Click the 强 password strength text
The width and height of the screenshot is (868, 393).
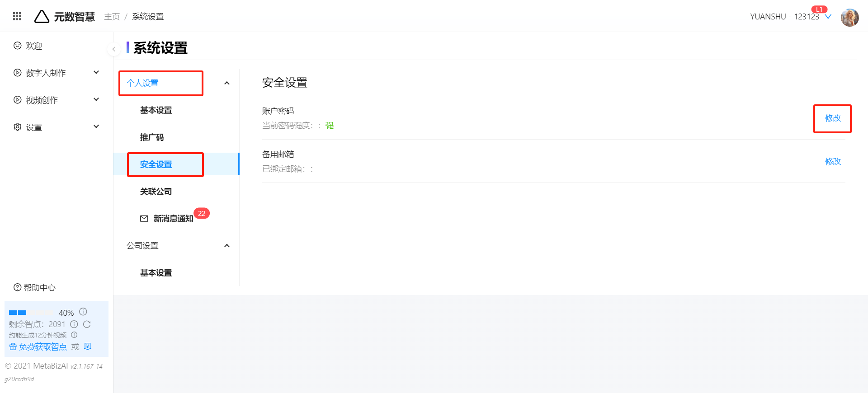pyautogui.click(x=330, y=126)
